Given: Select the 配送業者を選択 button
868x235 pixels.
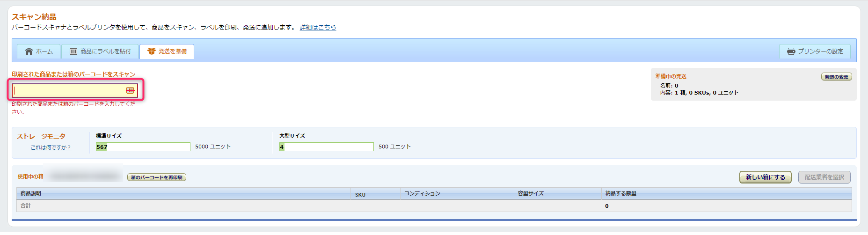Looking at the screenshot, I should pyautogui.click(x=824, y=177).
